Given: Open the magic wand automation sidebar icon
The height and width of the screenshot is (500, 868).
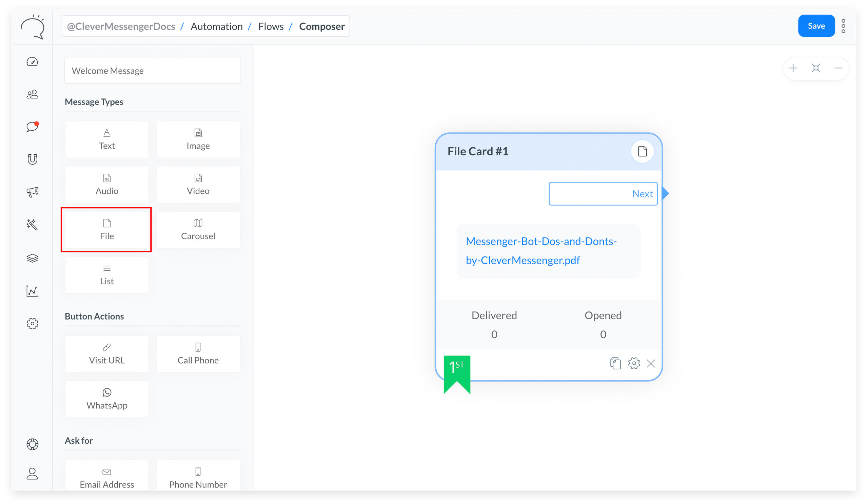Looking at the screenshot, I should [x=32, y=225].
